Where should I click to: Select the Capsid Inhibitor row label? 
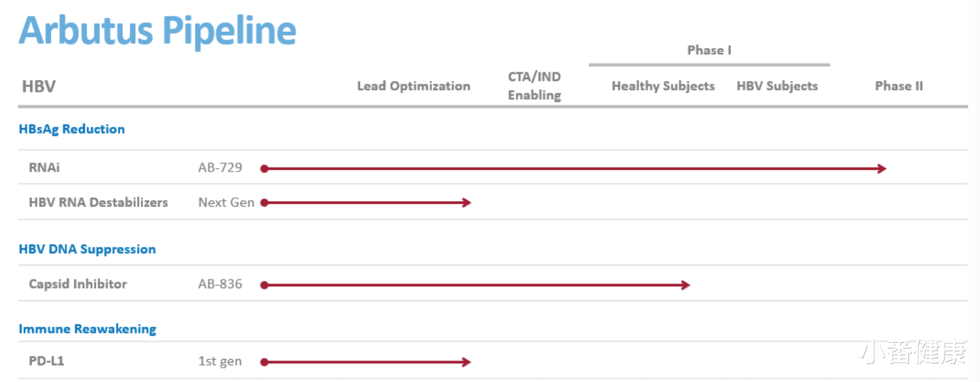tap(78, 284)
